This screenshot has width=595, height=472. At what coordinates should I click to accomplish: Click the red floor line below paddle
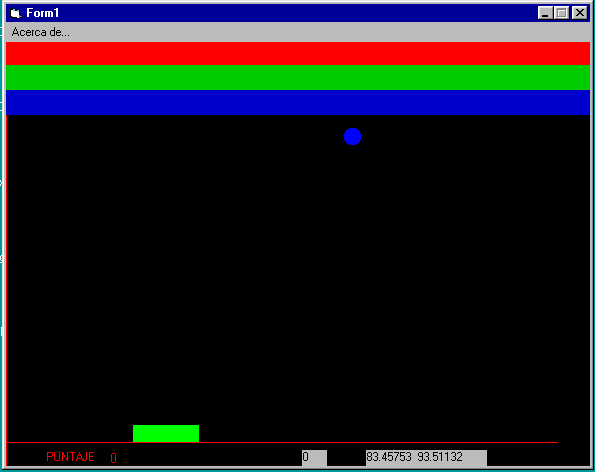[282, 442]
